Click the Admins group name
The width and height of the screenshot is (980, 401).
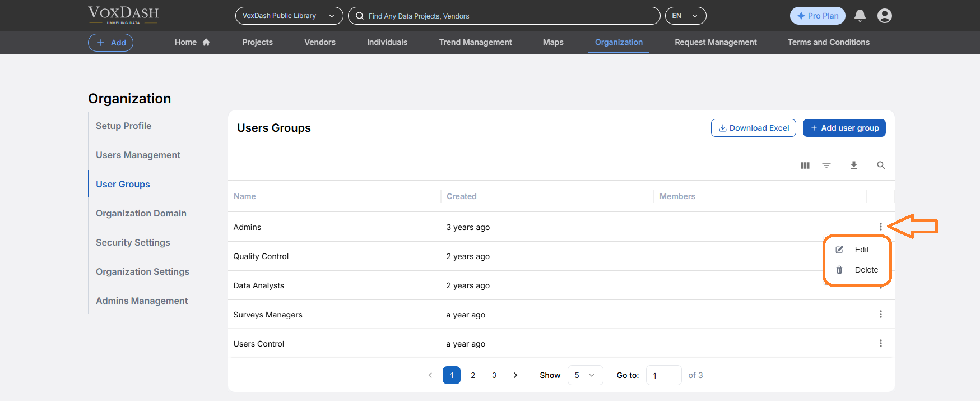[x=247, y=227]
